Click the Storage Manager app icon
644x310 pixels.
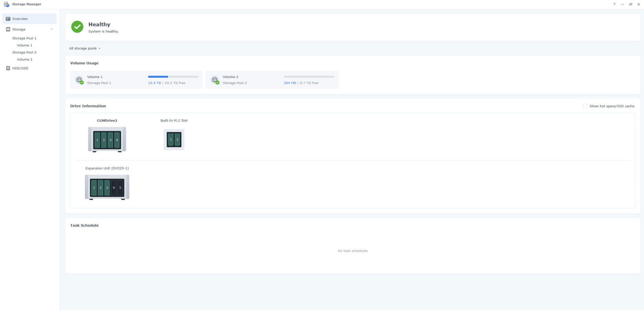point(6,4)
